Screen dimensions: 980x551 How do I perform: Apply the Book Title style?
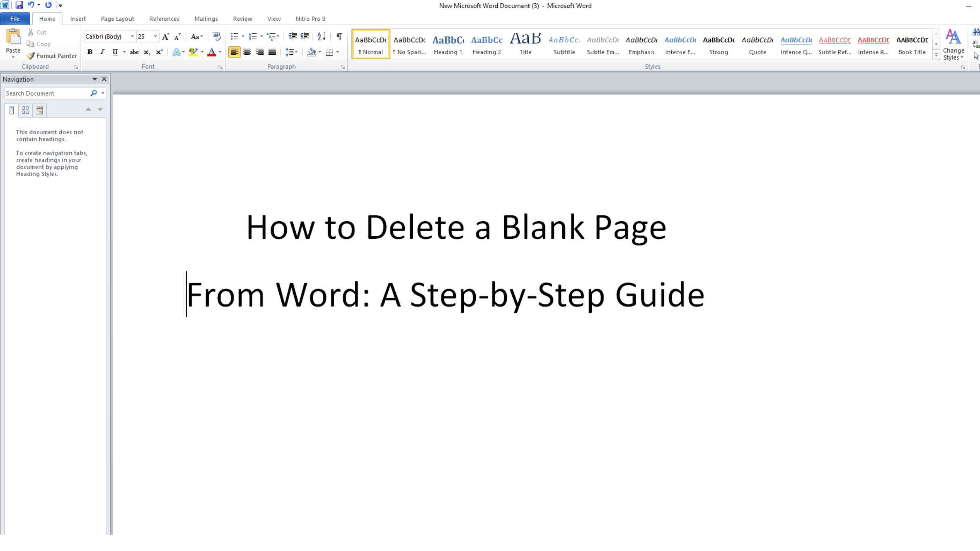[912, 44]
